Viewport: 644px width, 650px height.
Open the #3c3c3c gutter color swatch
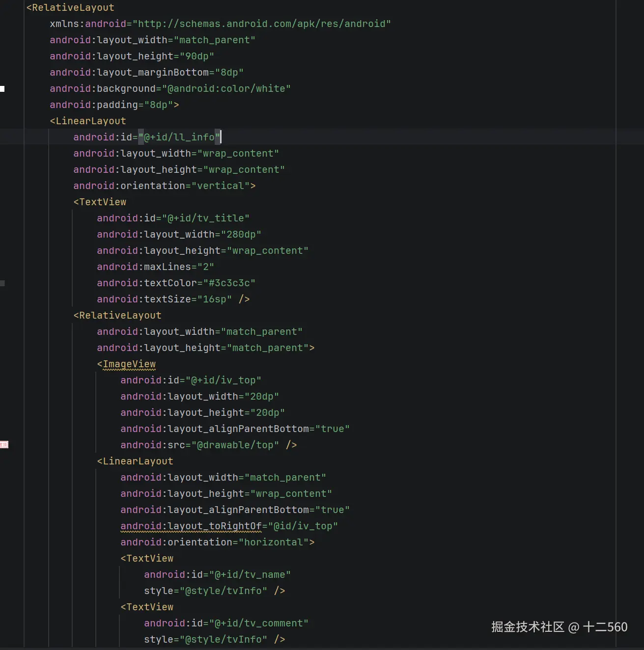(2, 283)
